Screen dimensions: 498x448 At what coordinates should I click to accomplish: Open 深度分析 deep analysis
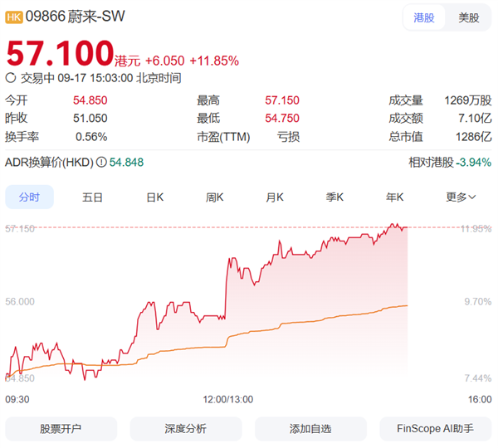click(x=185, y=429)
